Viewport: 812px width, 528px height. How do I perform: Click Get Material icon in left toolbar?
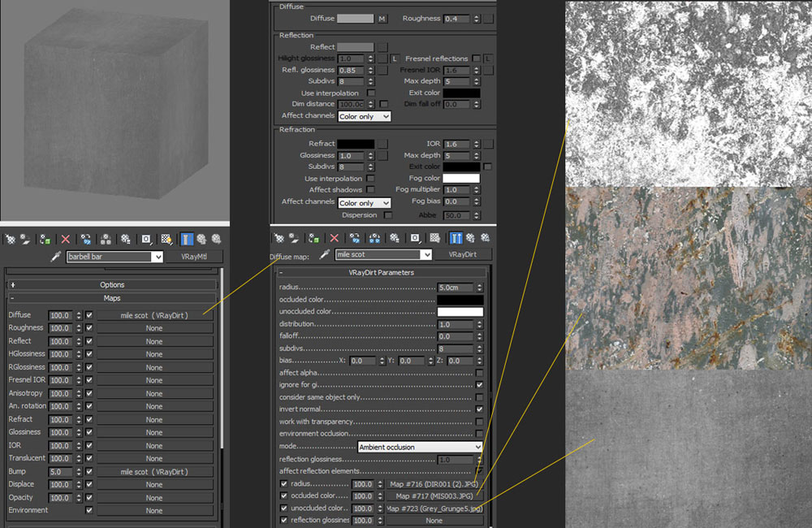(x=10, y=240)
